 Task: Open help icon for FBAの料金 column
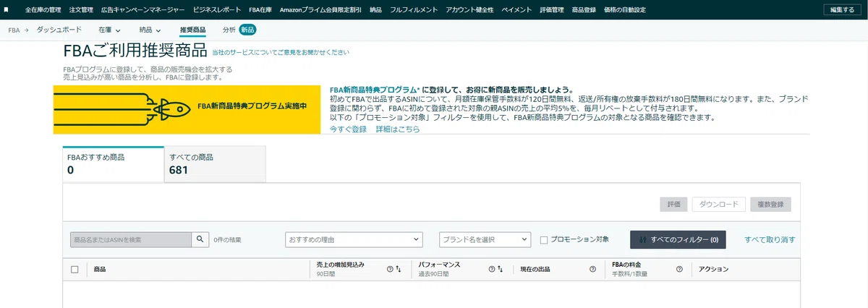tap(679, 269)
